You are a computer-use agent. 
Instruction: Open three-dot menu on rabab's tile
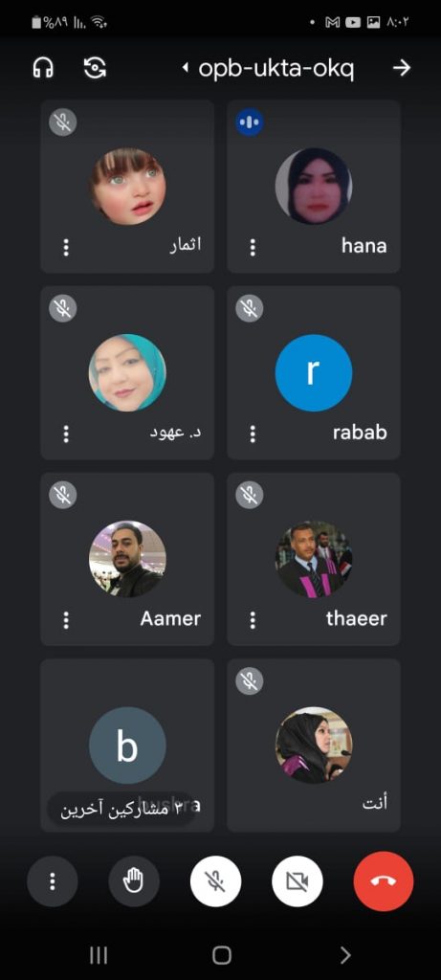coord(253,434)
